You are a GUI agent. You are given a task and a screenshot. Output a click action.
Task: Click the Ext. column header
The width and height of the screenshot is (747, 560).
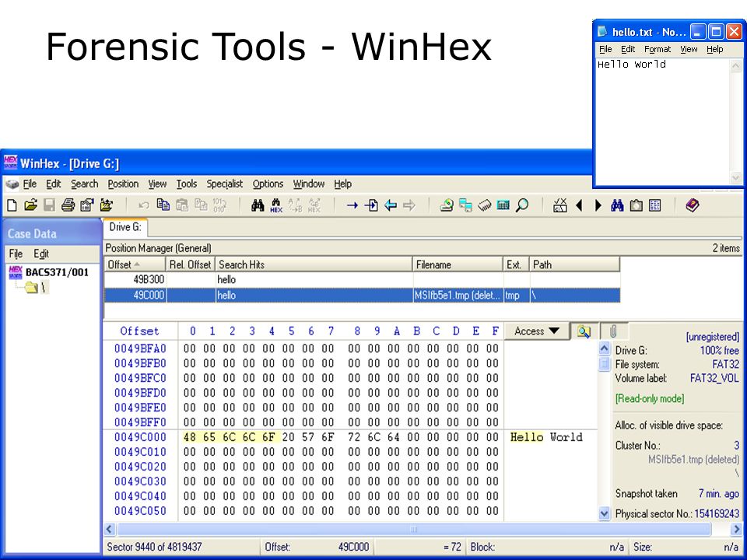pyautogui.click(x=517, y=264)
